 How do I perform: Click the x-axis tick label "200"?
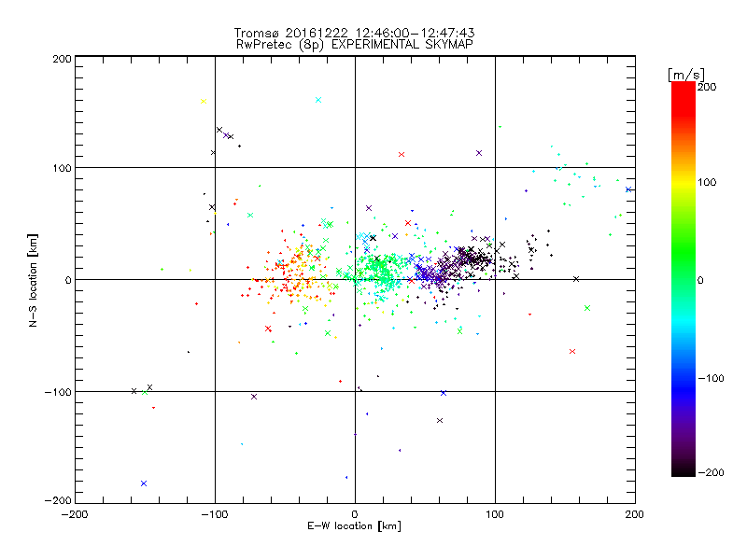[x=635, y=514]
